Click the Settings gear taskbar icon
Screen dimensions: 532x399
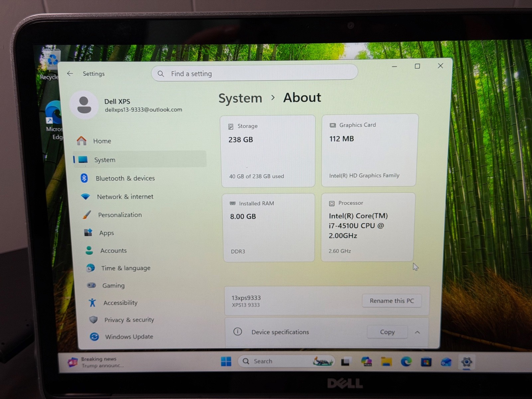466,362
